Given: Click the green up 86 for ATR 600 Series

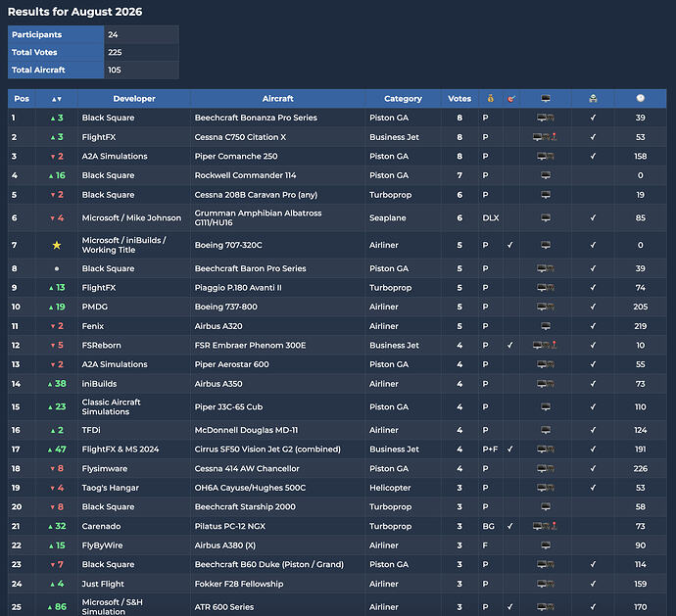Looking at the screenshot, I should 57,607.
